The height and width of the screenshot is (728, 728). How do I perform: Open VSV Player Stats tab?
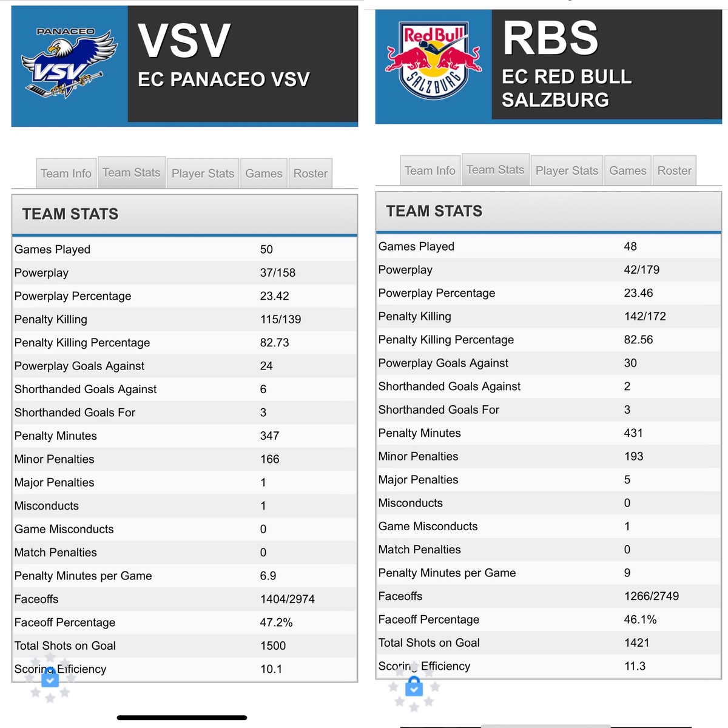coord(203,174)
